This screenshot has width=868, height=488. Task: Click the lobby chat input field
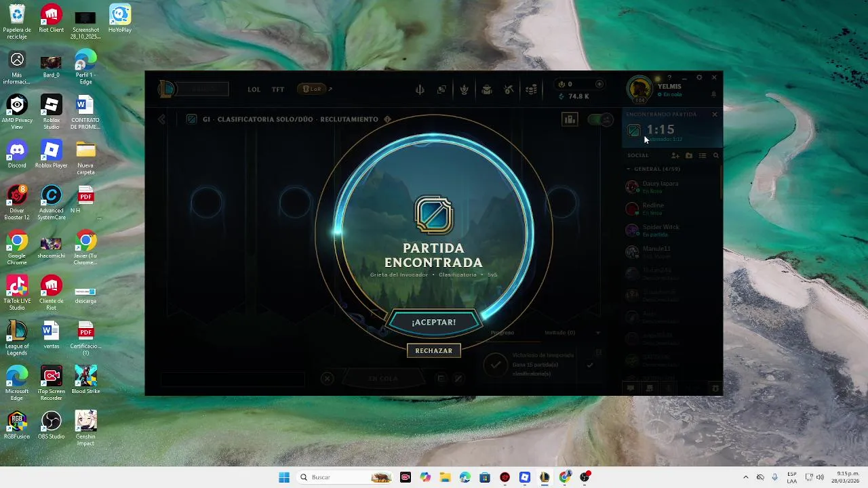click(x=233, y=380)
